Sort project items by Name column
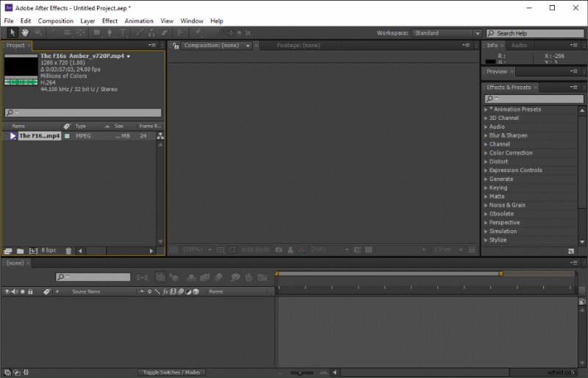This screenshot has width=588, height=378. [18, 126]
